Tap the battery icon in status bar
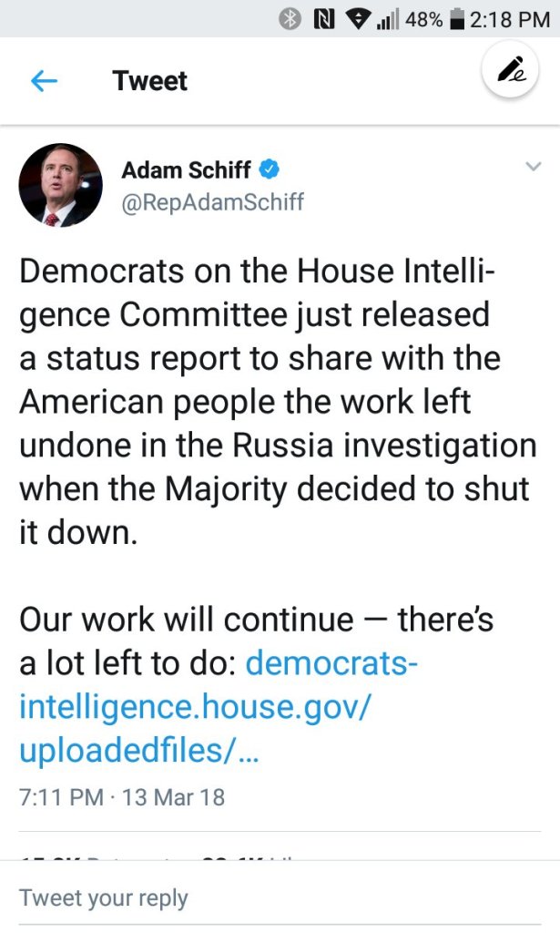 click(457, 18)
